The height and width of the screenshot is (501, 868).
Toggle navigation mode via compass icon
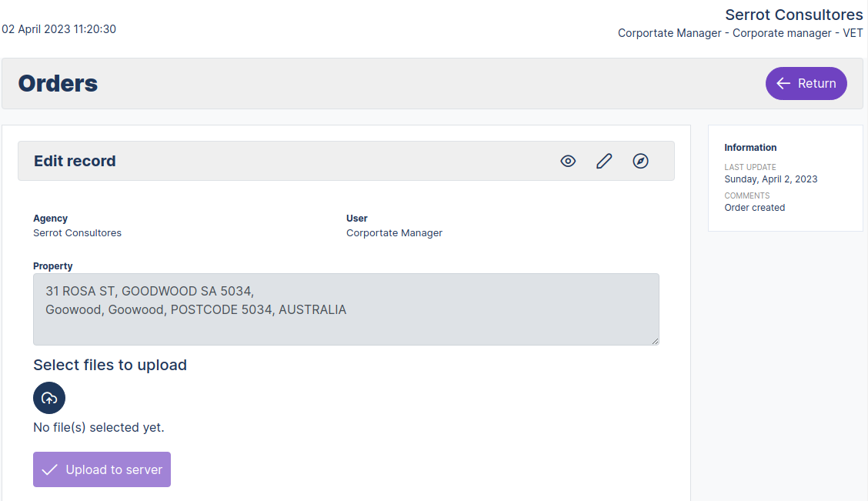click(641, 161)
